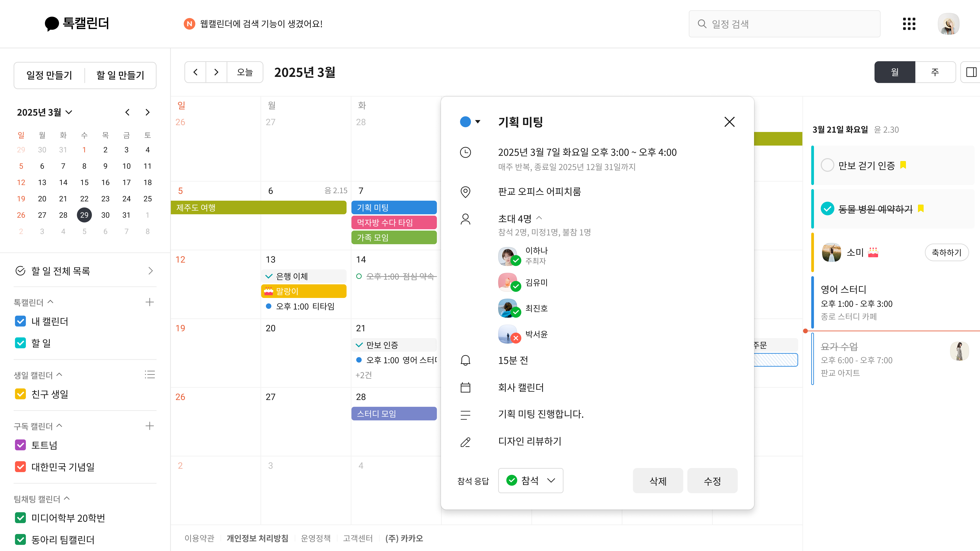This screenshot has height=551, width=980.
Task: Open the 할 일 전체 목록 arrow
Action: pos(150,271)
